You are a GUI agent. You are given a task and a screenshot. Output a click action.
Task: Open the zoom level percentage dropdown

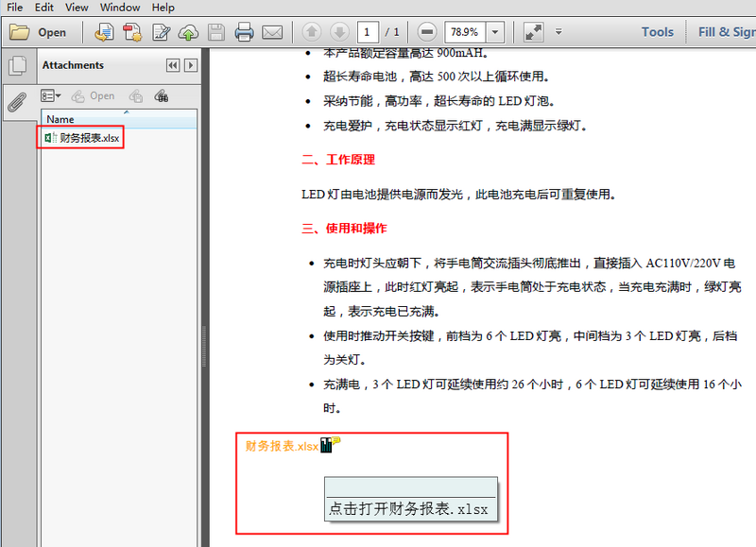[495, 30]
